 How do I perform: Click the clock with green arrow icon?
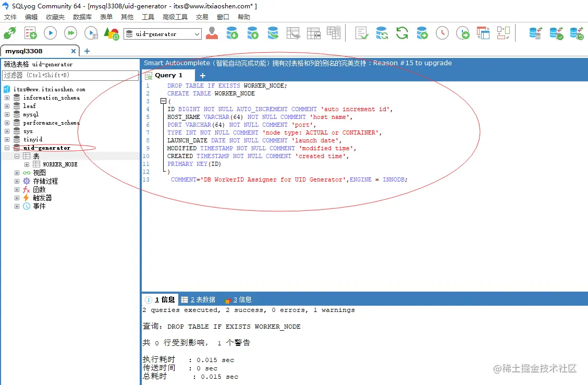point(463,33)
